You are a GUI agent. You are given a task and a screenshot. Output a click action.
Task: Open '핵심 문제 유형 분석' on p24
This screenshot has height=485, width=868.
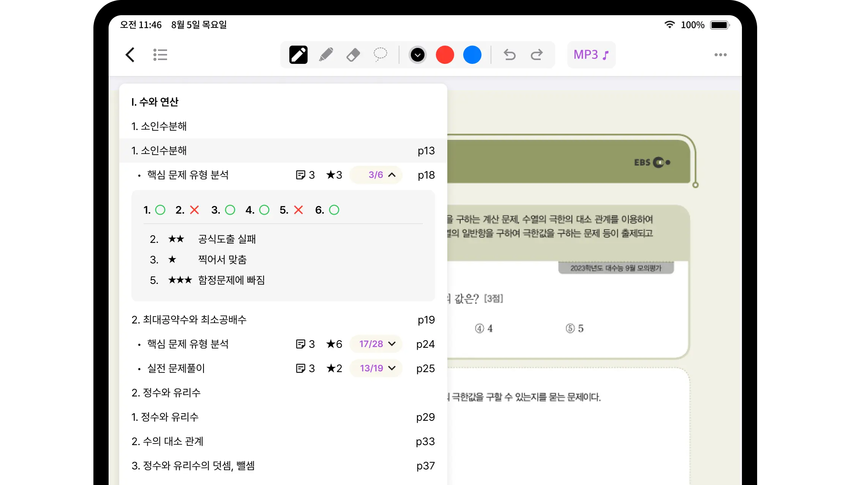(x=188, y=344)
